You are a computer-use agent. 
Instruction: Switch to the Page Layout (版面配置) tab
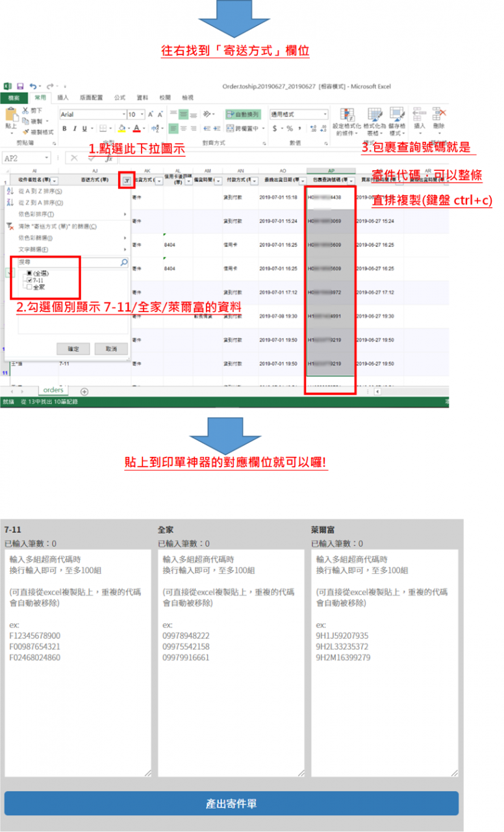(x=91, y=97)
